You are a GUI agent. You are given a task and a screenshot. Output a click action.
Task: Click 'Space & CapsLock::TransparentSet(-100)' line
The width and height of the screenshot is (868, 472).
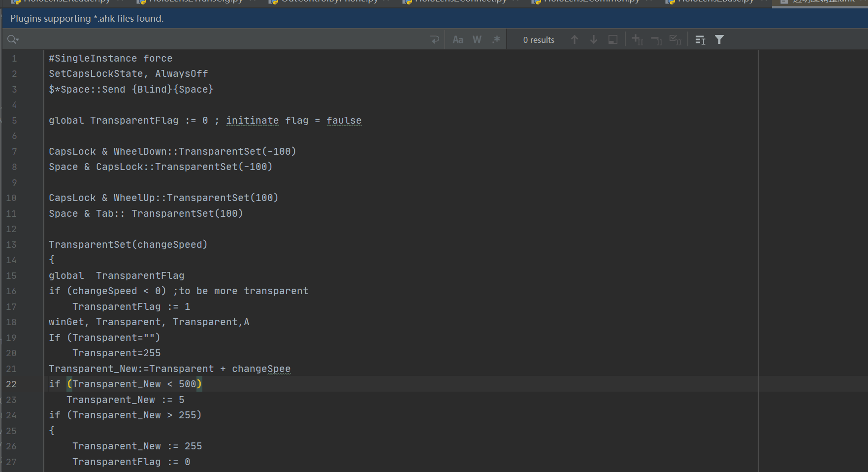coord(161,167)
